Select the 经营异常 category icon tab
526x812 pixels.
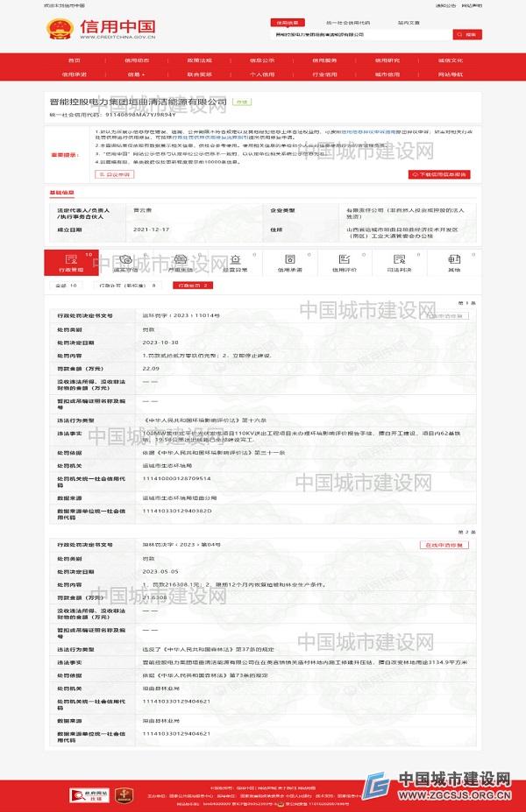[235, 263]
